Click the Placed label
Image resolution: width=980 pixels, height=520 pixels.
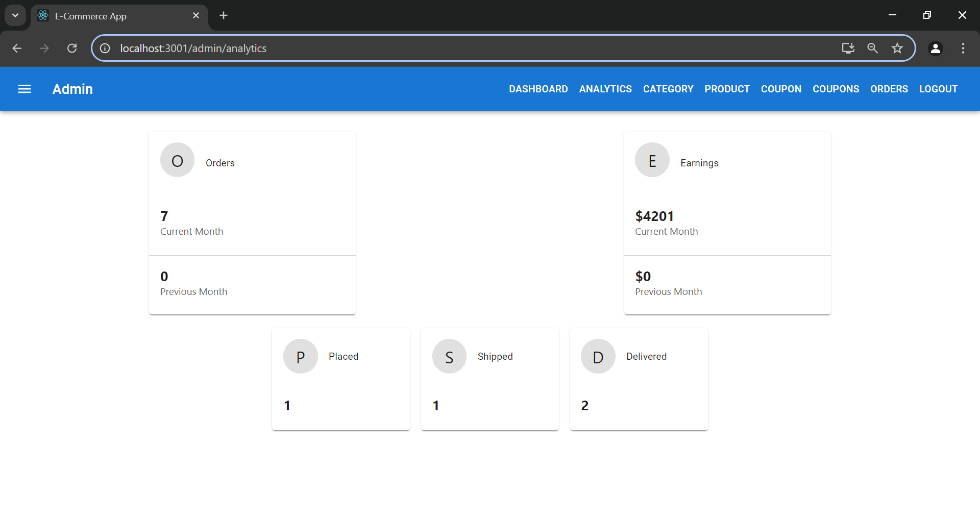coord(344,356)
